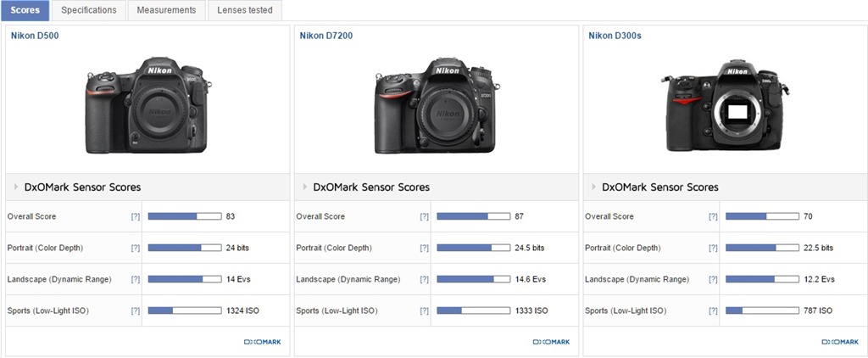Click the D7200 Portrait (Color Depth) label
868x358 pixels.
tap(334, 249)
